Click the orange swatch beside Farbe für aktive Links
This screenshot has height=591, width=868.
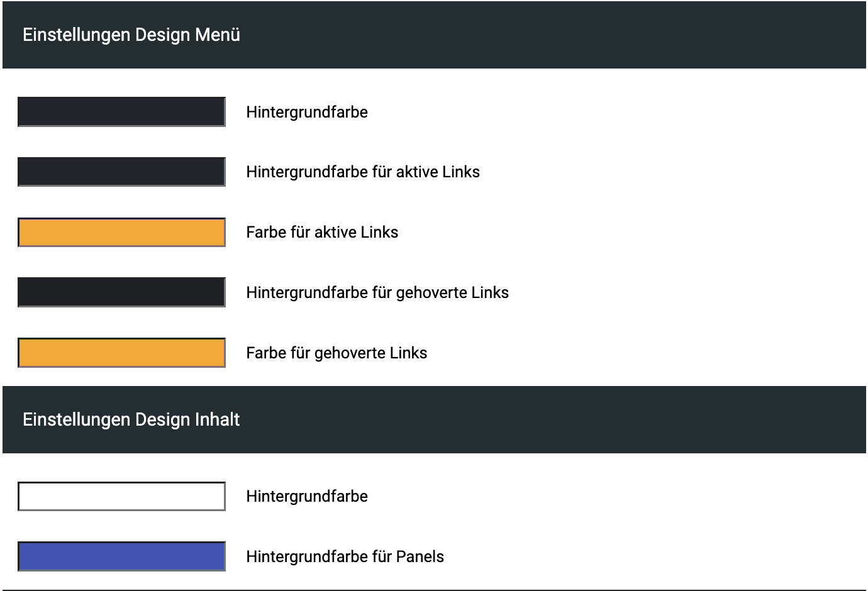point(121,232)
